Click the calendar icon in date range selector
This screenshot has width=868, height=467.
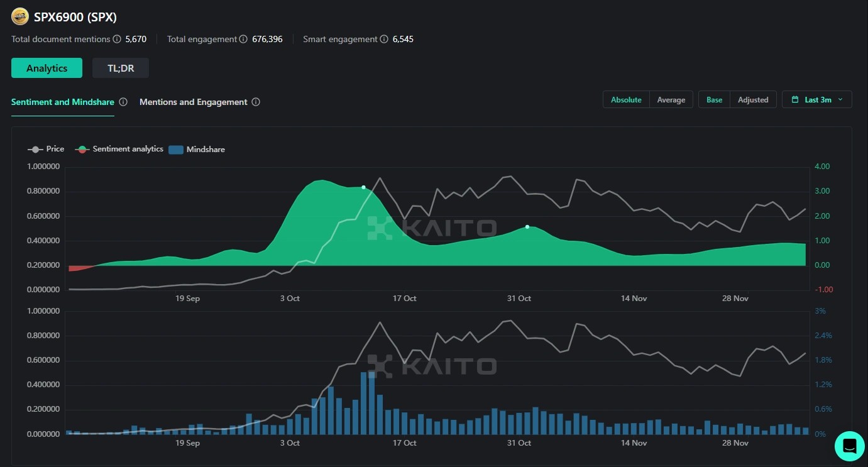795,99
